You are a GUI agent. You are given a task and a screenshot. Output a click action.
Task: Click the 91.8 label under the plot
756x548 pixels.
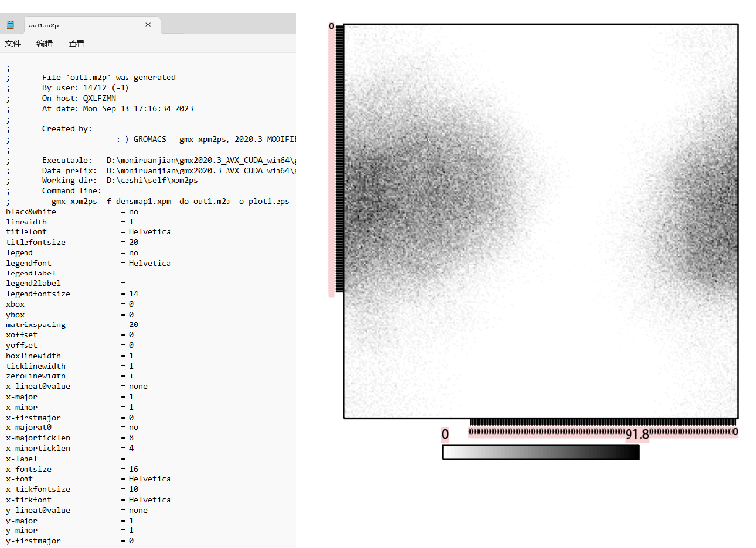[x=637, y=434]
